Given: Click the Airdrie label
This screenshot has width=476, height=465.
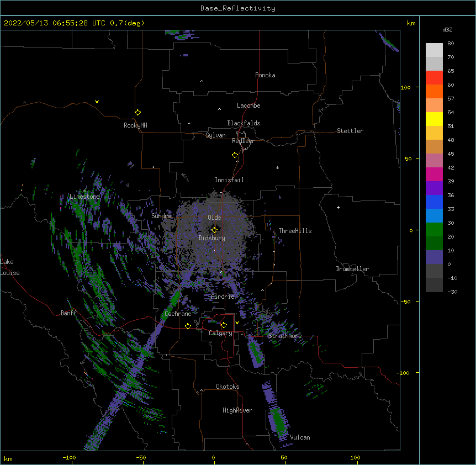Looking at the screenshot, I should [x=223, y=297].
